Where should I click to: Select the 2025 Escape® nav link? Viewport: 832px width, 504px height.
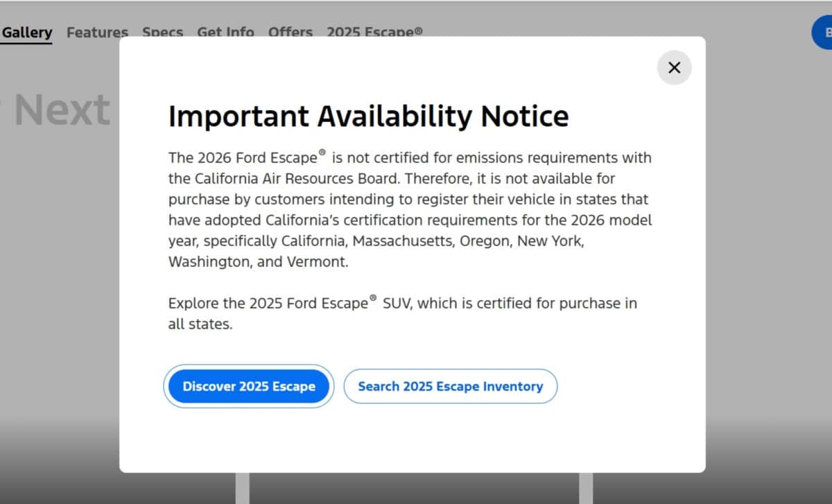pyautogui.click(x=374, y=32)
